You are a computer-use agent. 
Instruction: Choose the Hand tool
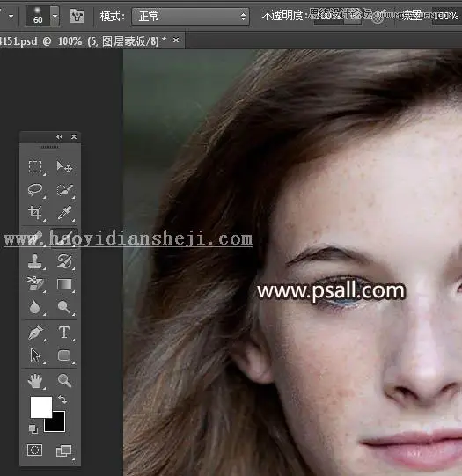click(x=35, y=380)
